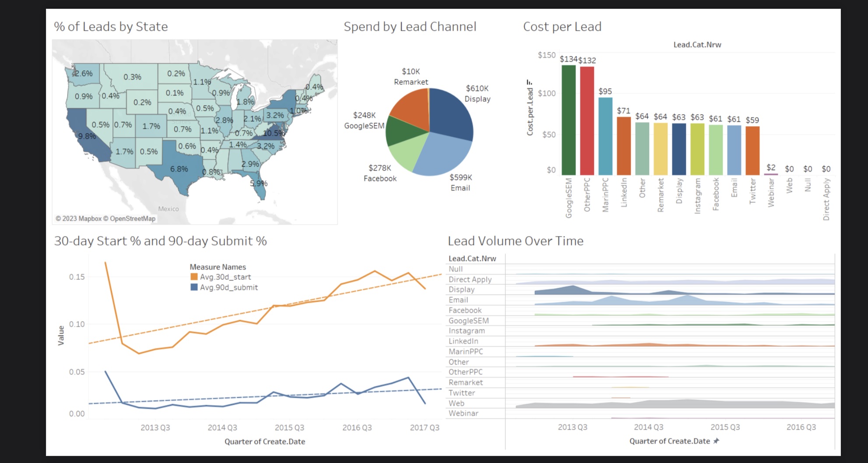
Task: Click the Avg.90d_submit legend label
Action: [x=229, y=287]
